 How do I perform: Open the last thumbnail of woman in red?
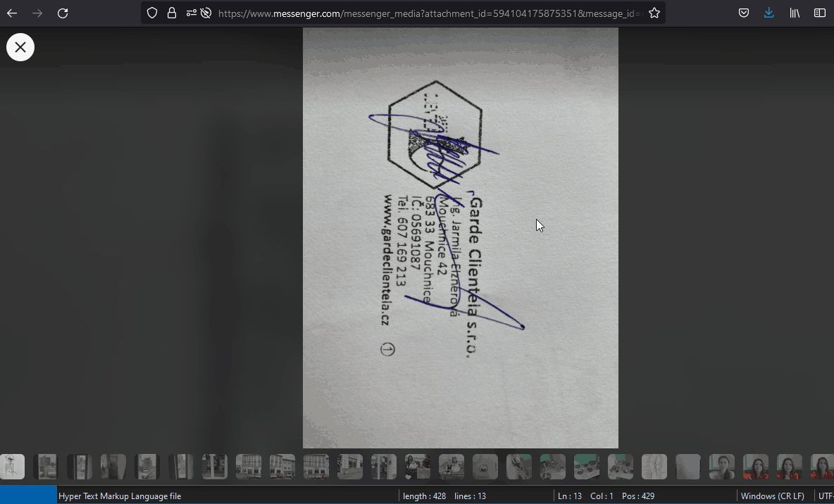[x=823, y=467]
